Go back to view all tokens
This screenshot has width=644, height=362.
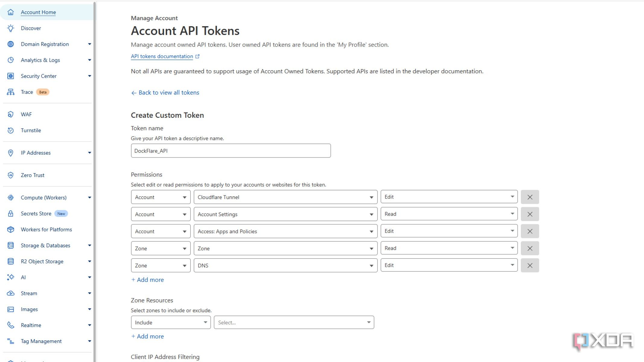165,93
